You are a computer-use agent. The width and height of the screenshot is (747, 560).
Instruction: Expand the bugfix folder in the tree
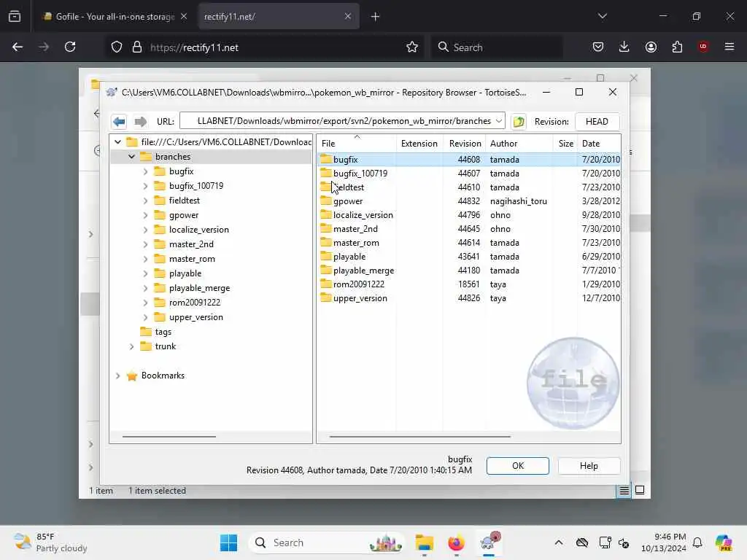click(x=145, y=171)
